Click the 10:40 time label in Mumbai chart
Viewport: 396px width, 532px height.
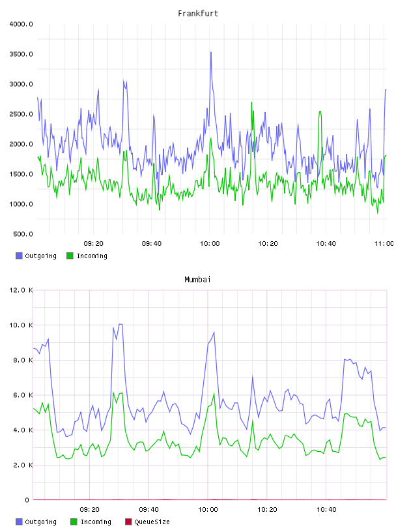326,509
